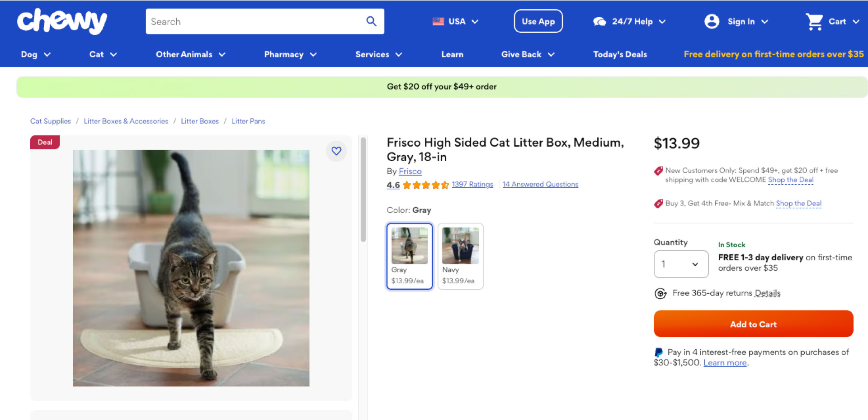Screen dimensions: 868x420
Task: Open Today's Deals
Action: pos(620,54)
